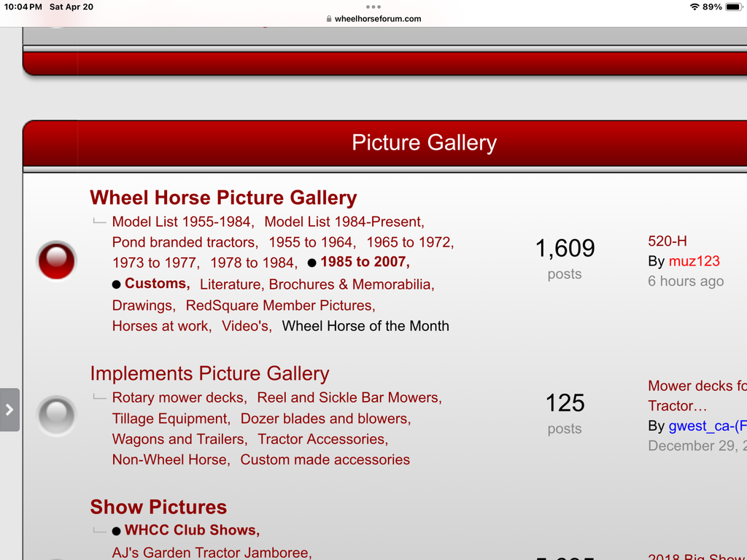Tap the Wi-Fi icon in status bar
Screen dimensions: 747x560
(x=694, y=7)
